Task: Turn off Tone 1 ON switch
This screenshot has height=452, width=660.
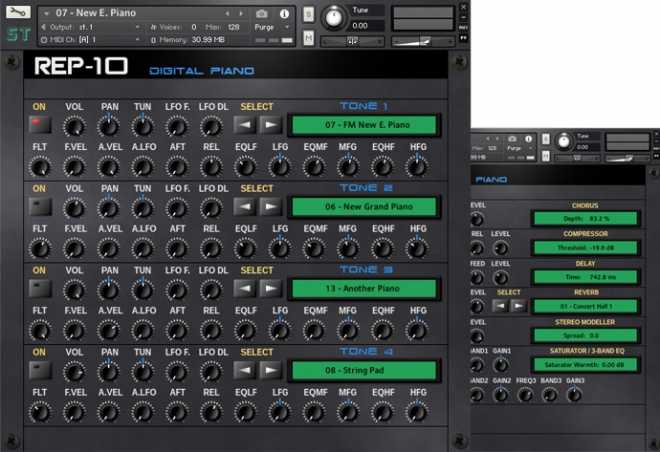Action: (x=40, y=125)
